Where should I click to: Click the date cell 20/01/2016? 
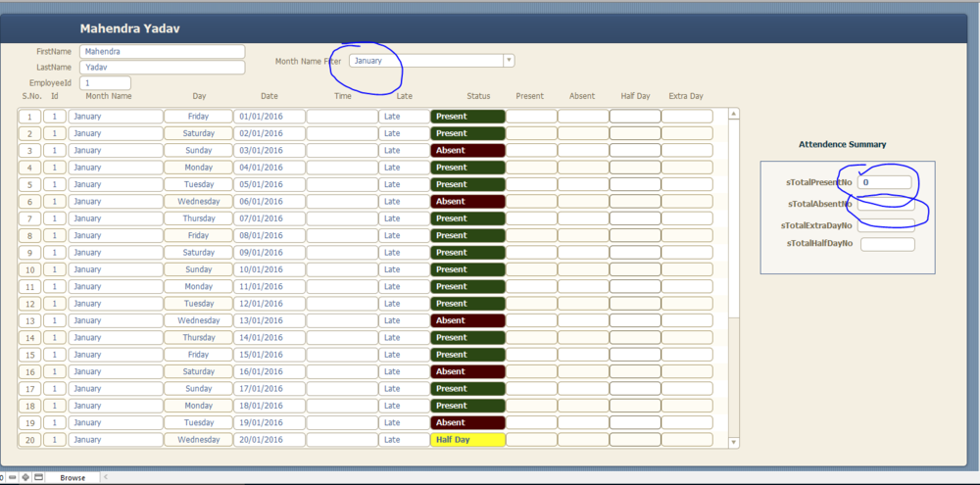coord(269,439)
